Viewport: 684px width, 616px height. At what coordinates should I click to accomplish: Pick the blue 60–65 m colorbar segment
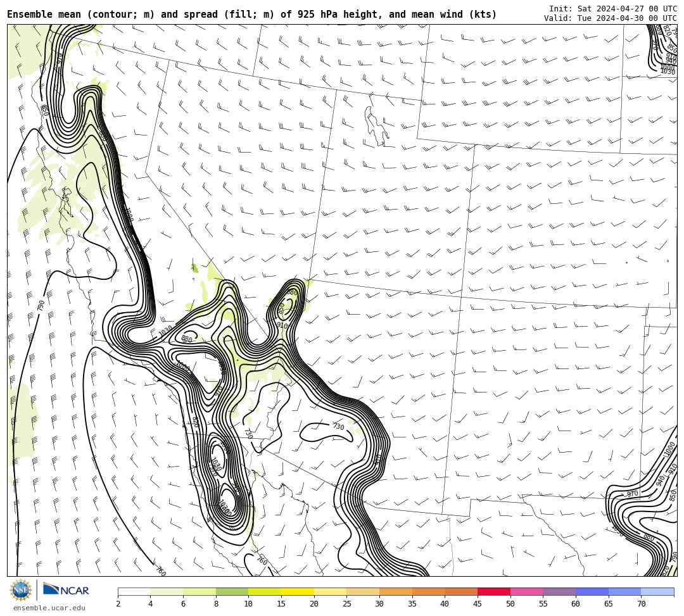pyautogui.click(x=592, y=591)
